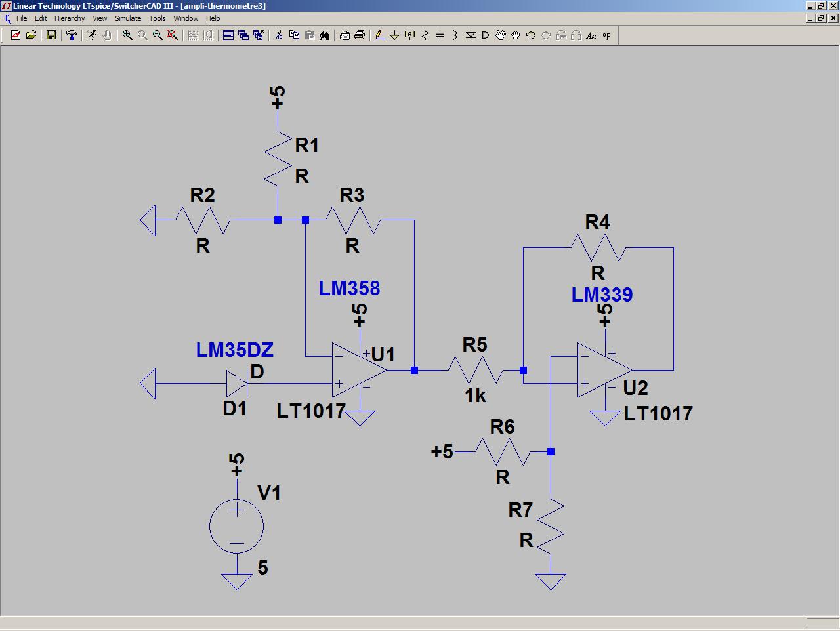Save the schematic with the floppy icon

pyautogui.click(x=51, y=35)
